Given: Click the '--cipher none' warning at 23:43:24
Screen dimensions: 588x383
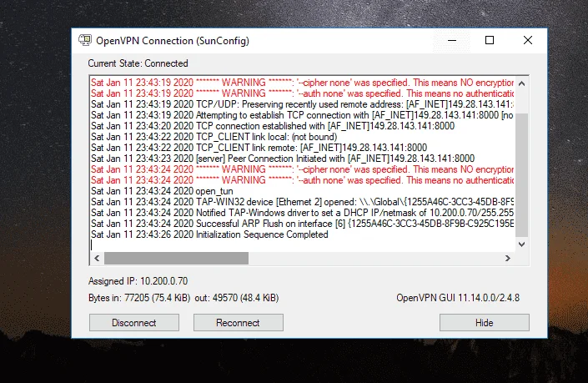Looking at the screenshot, I should [302, 169].
